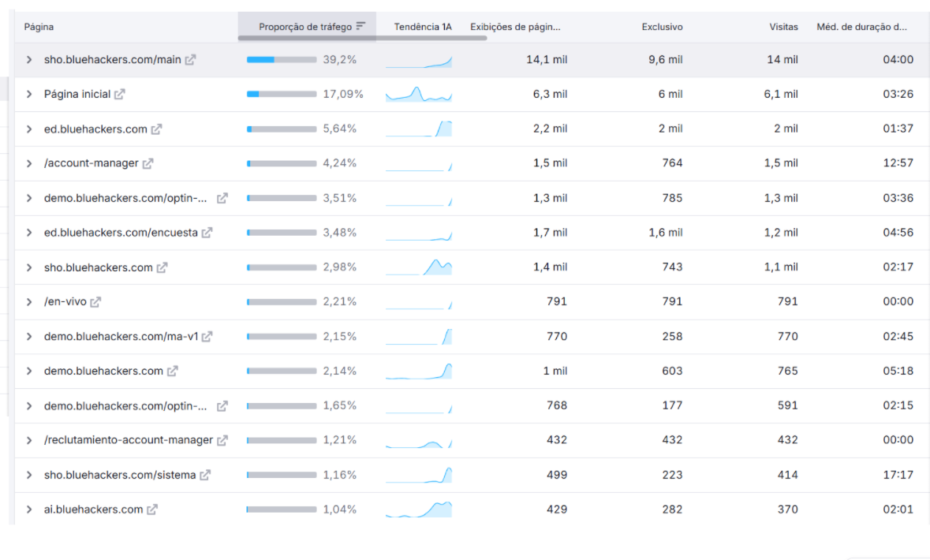Open external link icon beside Página inicial

pyautogui.click(x=120, y=95)
